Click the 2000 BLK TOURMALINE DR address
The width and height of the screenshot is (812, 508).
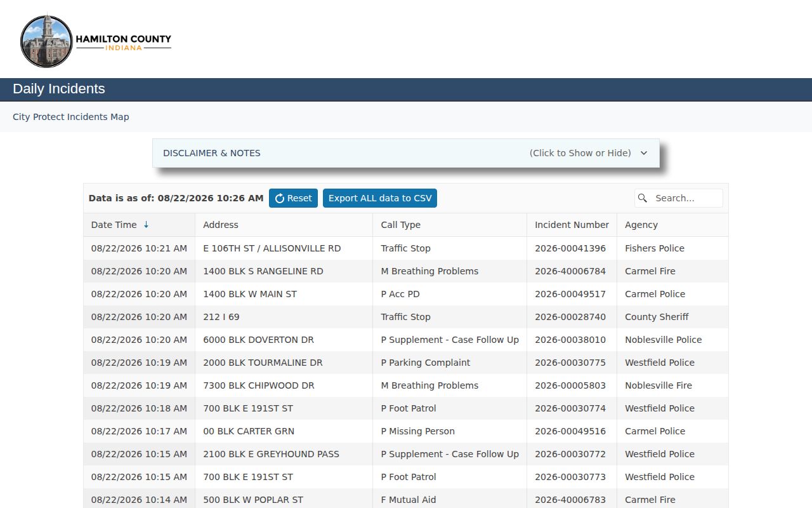[x=263, y=363]
